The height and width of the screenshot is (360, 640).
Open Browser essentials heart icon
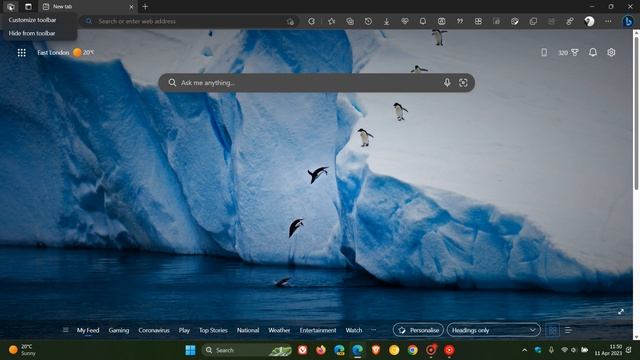pyautogui.click(x=404, y=21)
